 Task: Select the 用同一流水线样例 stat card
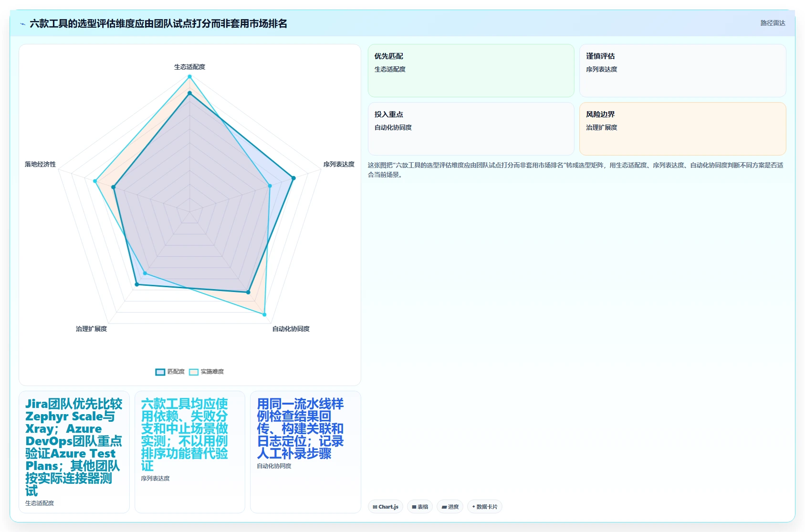tap(305, 452)
